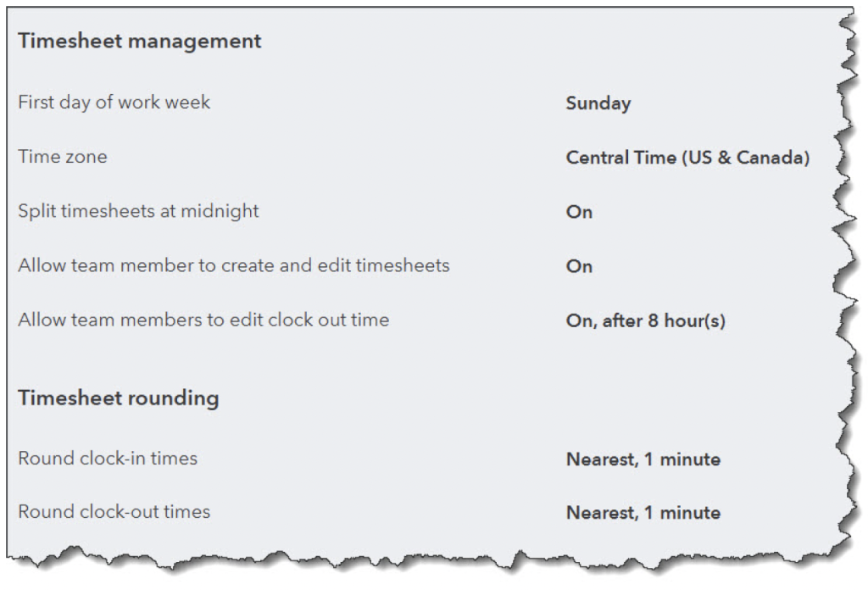Open the Central Time zone value
Image resolution: width=868 pixels, height=590 pixels.
coord(687,158)
